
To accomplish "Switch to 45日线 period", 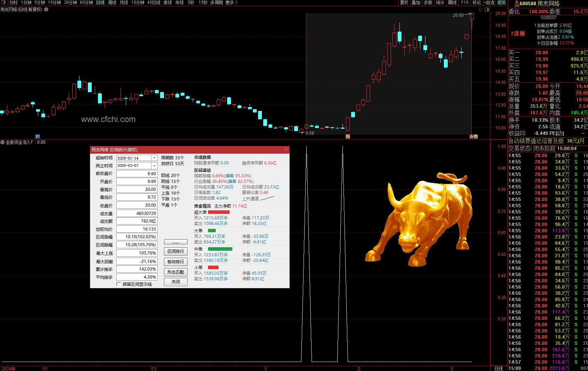I will (154, 2).
